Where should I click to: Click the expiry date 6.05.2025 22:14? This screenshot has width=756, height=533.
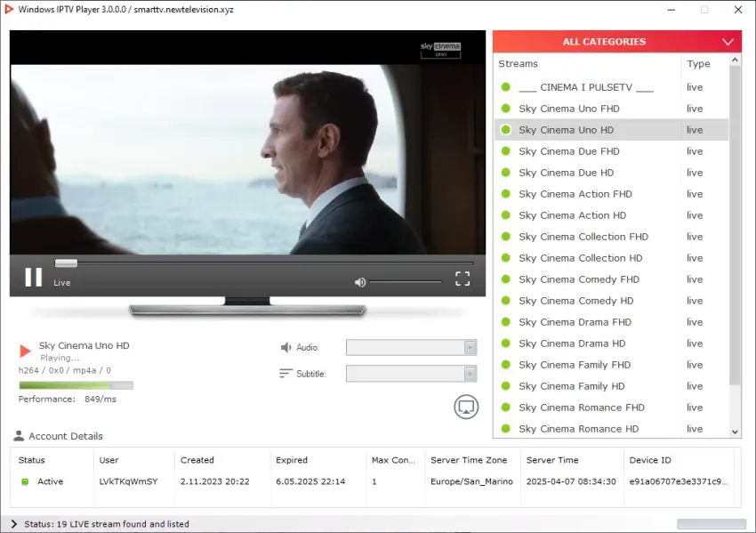tap(310, 481)
